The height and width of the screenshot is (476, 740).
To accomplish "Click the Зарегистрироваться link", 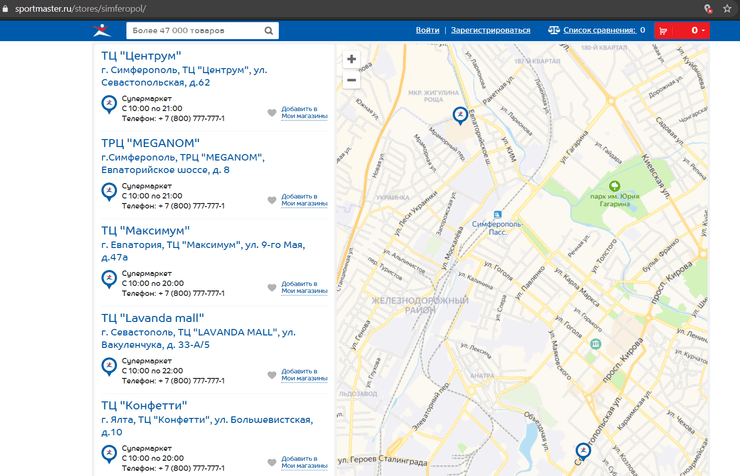I will point(490,31).
